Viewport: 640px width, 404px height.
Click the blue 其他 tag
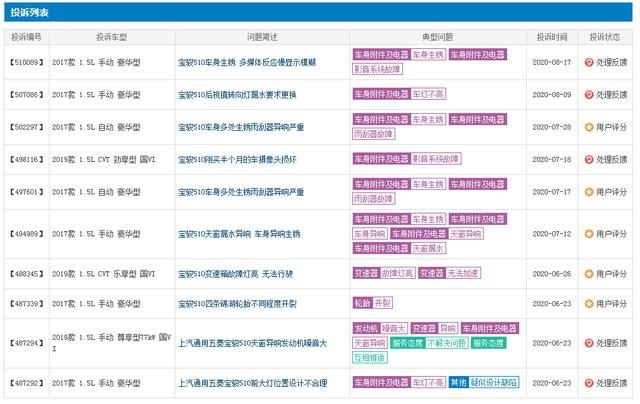click(458, 382)
